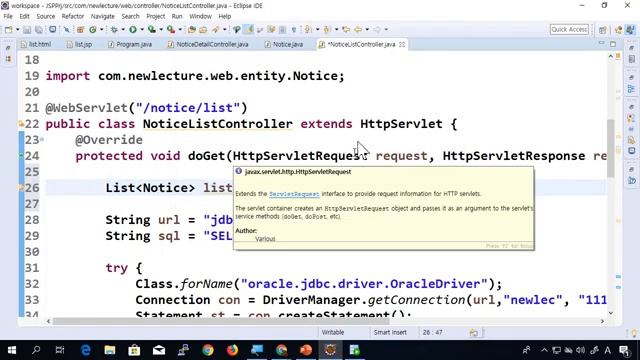Image resolution: width=640 pixels, height=360 pixels.
Task: Click the Debug bug icon in toolbar
Action: tap(114, 30)
